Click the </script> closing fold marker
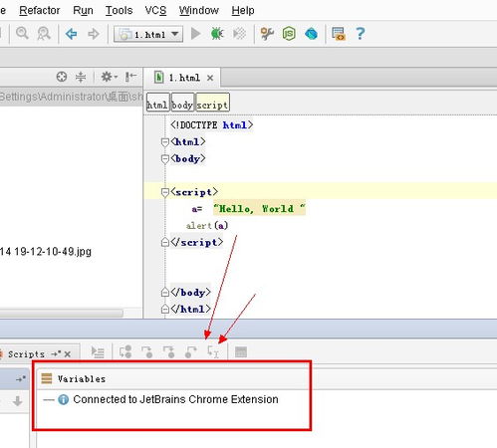The height and width of the screenshot is (448, 497). click(x=165, y=242)
